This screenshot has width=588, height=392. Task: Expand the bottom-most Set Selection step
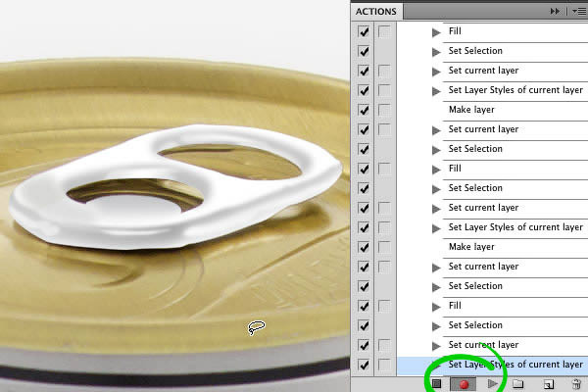point(436,326)
